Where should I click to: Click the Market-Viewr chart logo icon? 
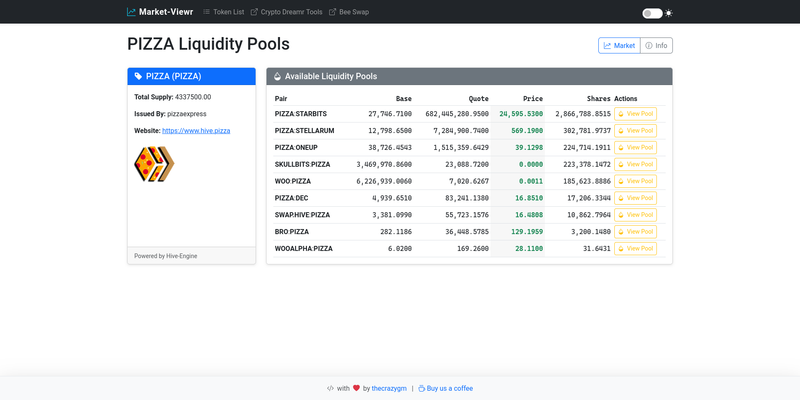click(132, 12)
